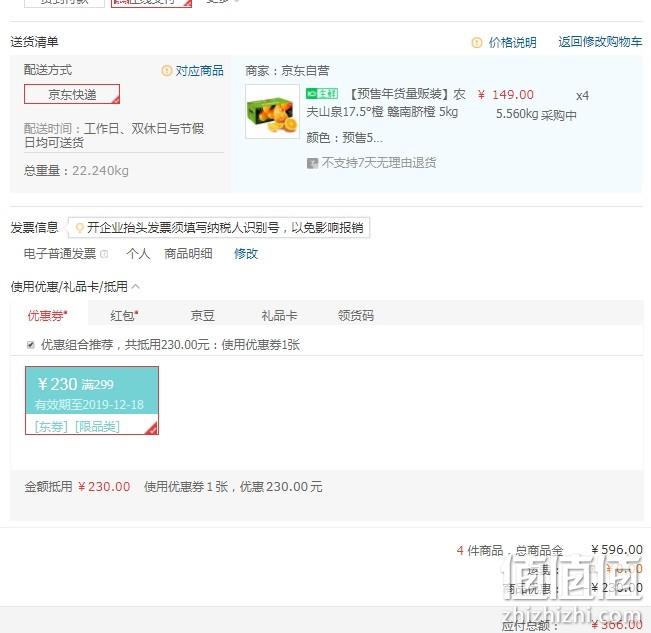Click the invoice tip lightbulb icon
Screen dimensions: 651x633
79,227
